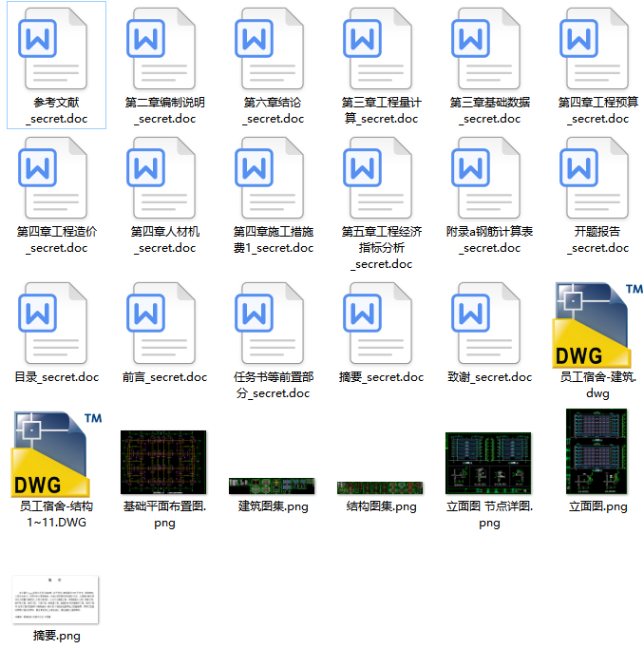Click the label 第四章人材机_secret.doc

click(165, 239)
